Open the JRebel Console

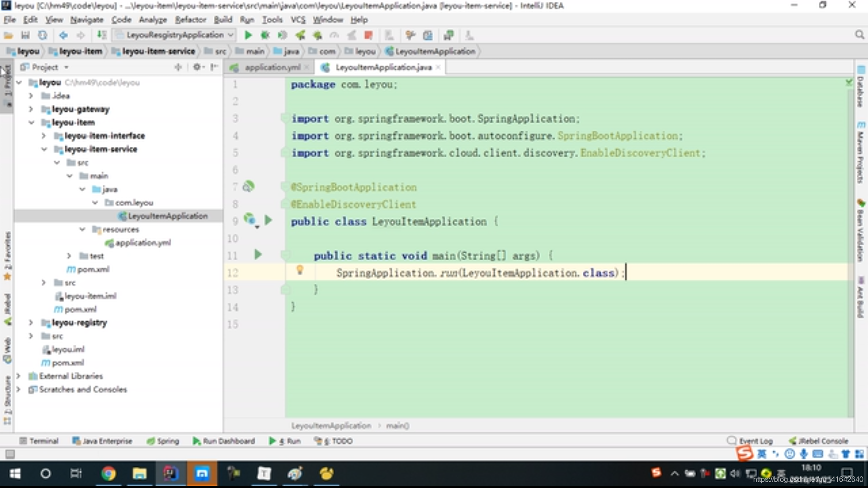tap(819, 441)
